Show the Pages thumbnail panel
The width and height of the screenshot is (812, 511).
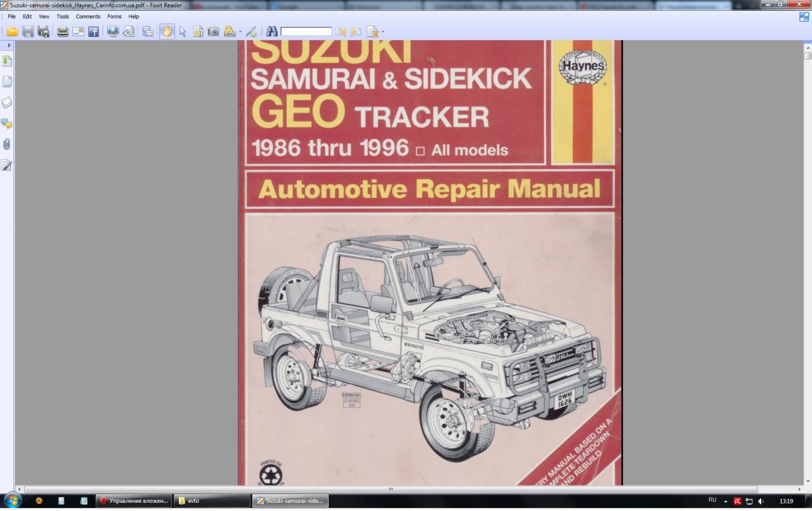pyautogui.click(x=7, y=82)
